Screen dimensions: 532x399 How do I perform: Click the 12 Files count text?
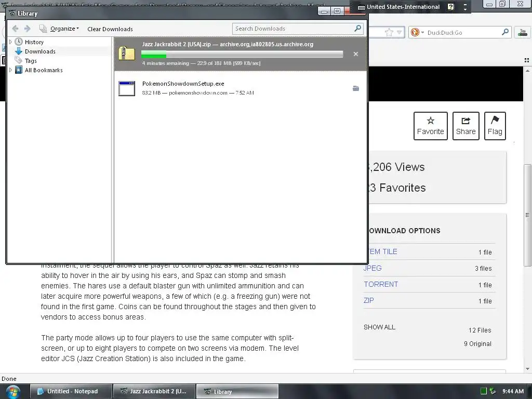(x=480, y=330)
